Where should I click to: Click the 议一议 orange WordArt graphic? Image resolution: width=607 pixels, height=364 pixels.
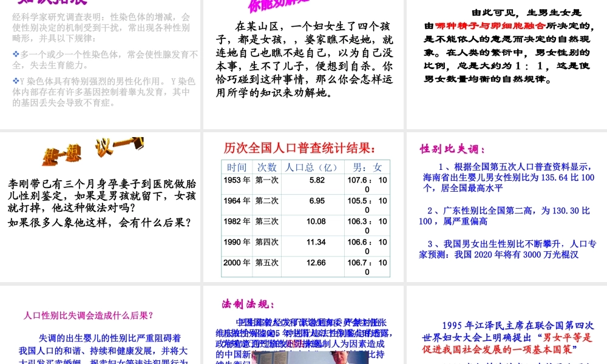click(120, 147)
